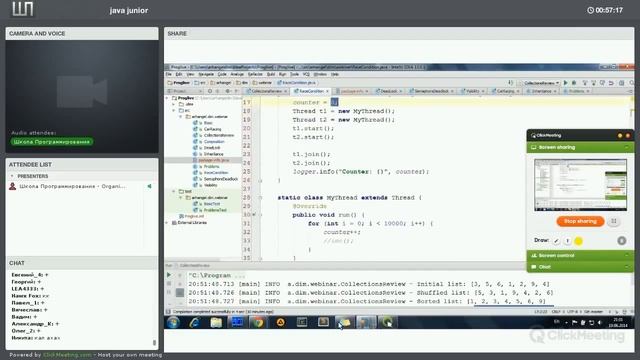This screenshot has width=640, height=360.
Task: Click the disabled camera placeholder icon
Action: 82,91
